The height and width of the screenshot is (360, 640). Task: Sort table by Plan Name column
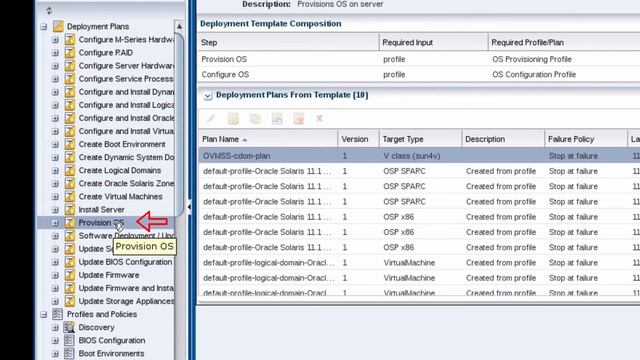tap(268, 139)
